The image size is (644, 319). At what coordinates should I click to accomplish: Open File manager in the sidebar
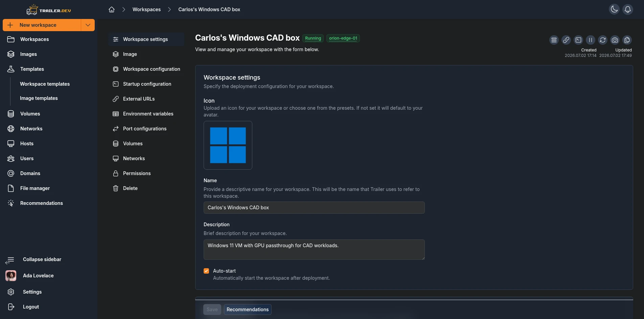pos(49,188)
